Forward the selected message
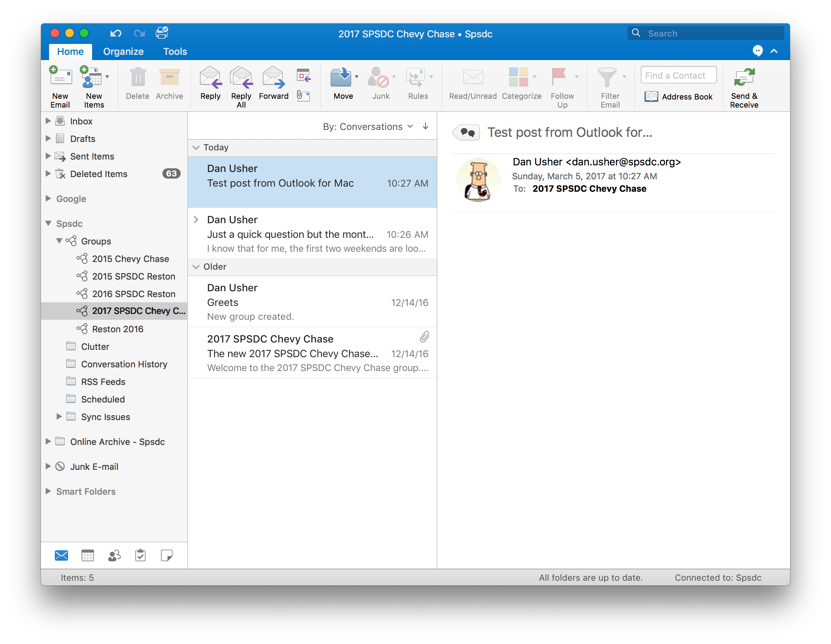 point(273,82)
